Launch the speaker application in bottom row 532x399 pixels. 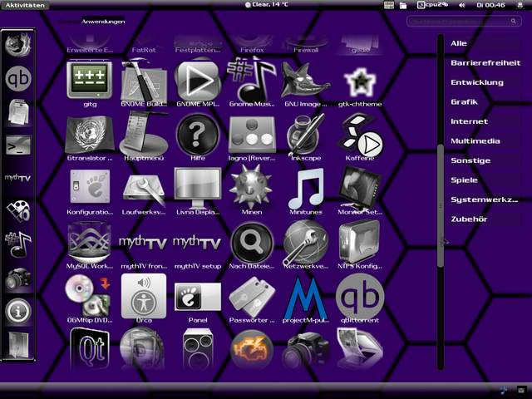coord(198,349)
